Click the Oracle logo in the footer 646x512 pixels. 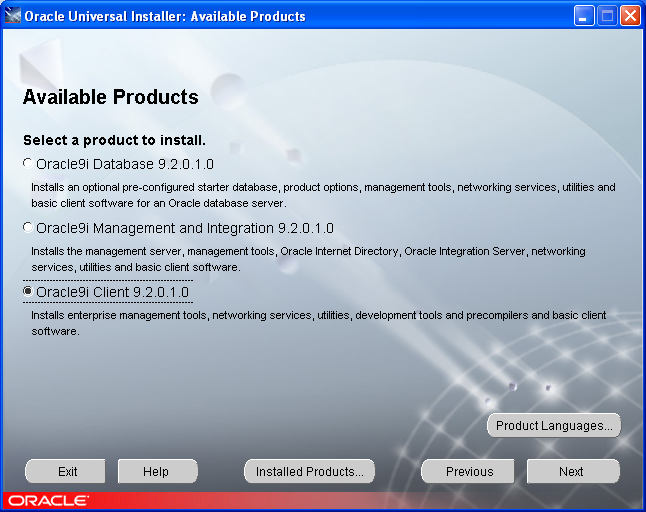pos(48,501)
